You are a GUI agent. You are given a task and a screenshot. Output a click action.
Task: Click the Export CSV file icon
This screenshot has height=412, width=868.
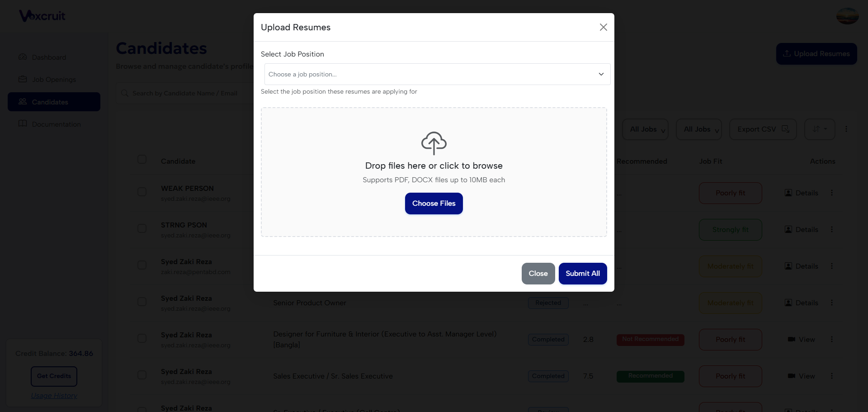click(785, 129)
